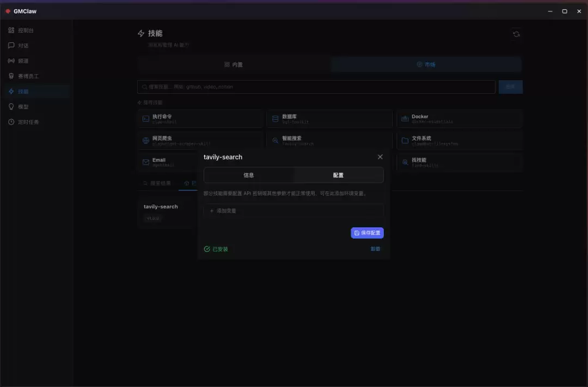Click the 数据库 database icon

click(275, 118)
